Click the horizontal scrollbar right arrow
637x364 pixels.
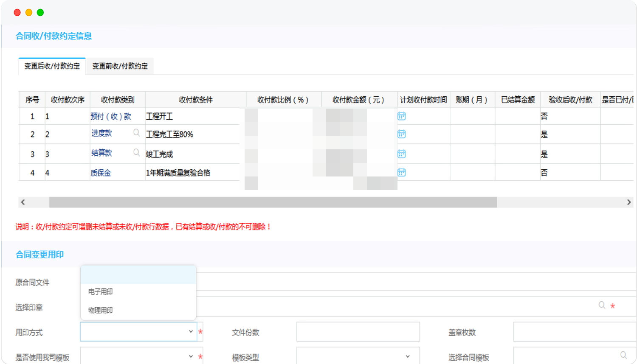tap(629, 202)
